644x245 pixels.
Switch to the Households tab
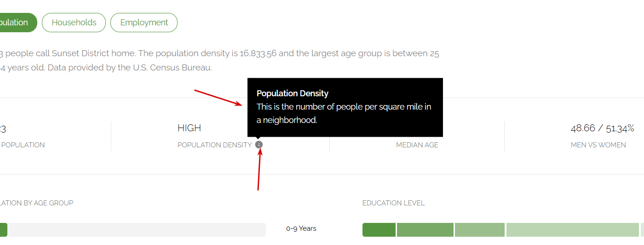(x=74, y=23)
